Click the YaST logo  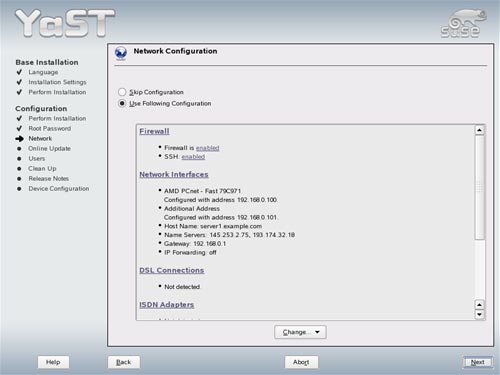(65, 23)
